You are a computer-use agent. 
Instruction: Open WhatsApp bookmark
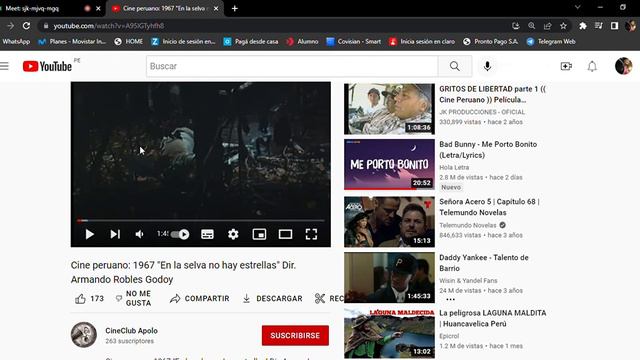coord(16,41)
